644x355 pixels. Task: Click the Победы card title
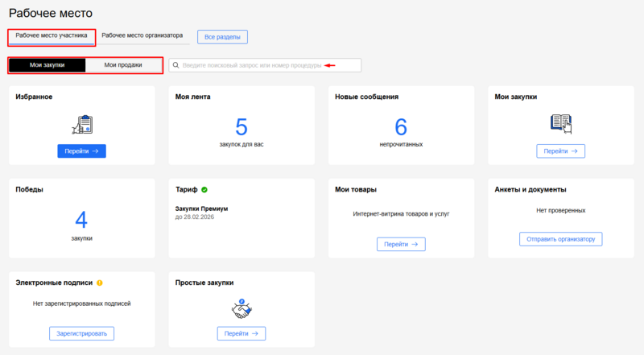tap(30, 189)
